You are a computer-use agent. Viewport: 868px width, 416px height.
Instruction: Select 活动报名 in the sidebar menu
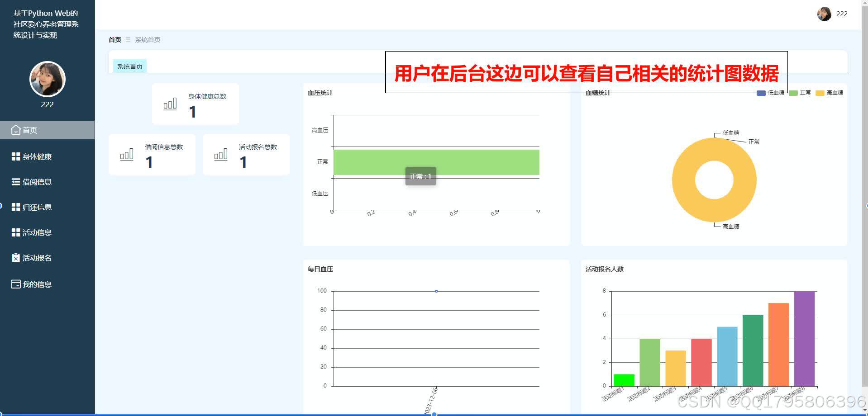[37, 258]
